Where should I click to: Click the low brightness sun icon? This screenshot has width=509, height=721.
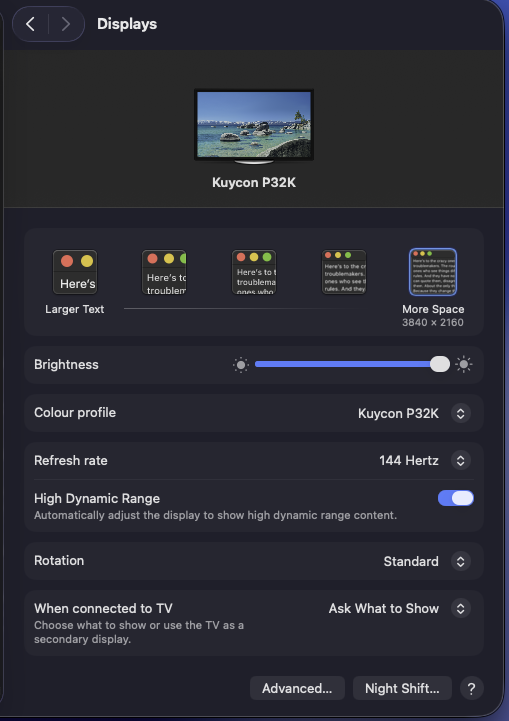click(x=240, y=365)
